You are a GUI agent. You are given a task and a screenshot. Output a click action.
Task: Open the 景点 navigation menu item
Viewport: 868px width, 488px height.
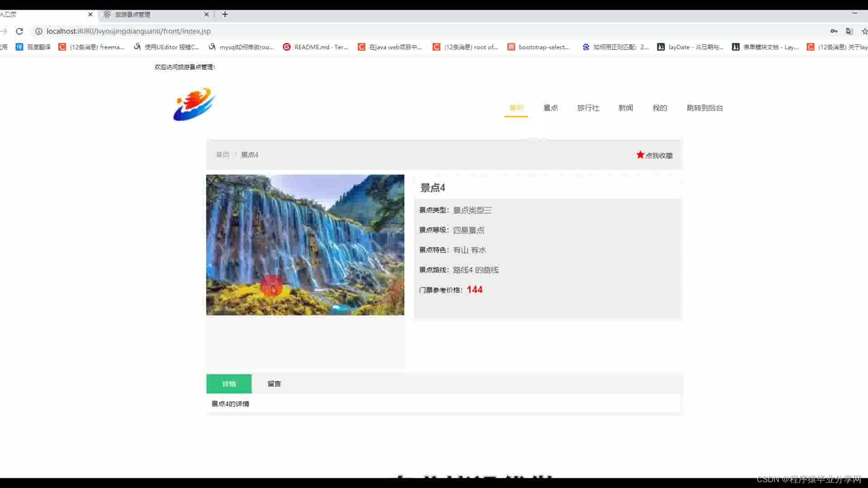tap(550, 108)
